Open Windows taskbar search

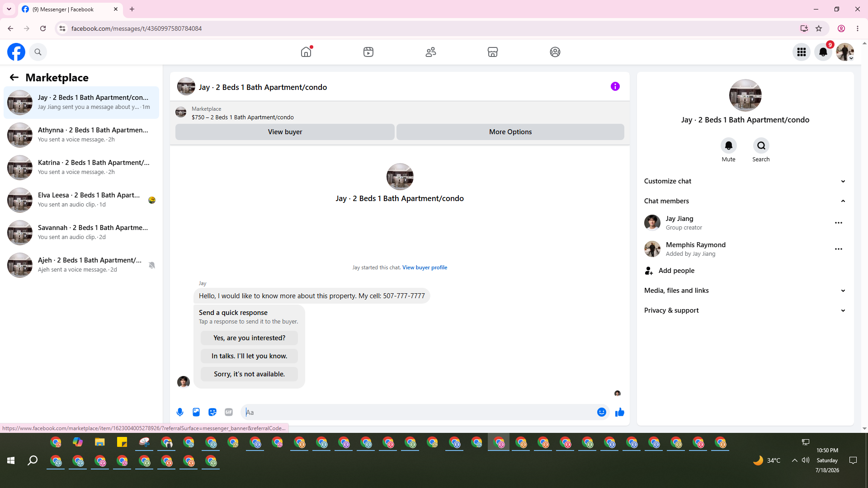(x=33, y=460)
